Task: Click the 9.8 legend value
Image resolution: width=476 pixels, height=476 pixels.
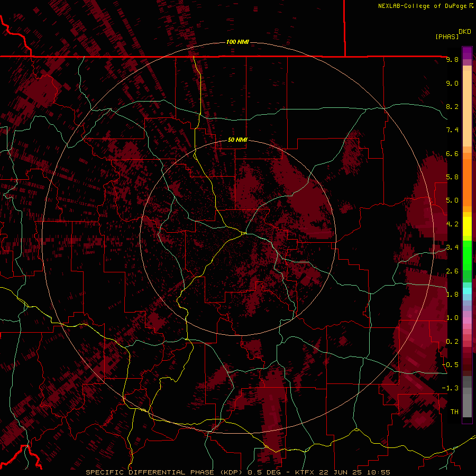Action: click(452, 59)
